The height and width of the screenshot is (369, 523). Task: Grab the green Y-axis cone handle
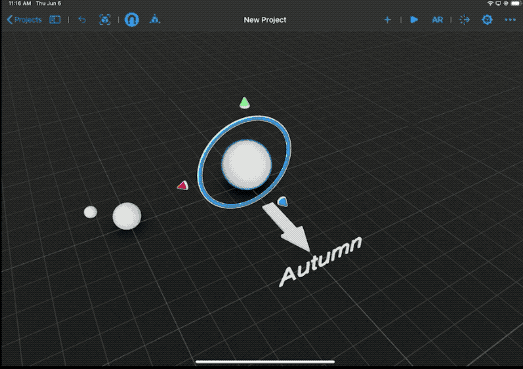point(244,103)
